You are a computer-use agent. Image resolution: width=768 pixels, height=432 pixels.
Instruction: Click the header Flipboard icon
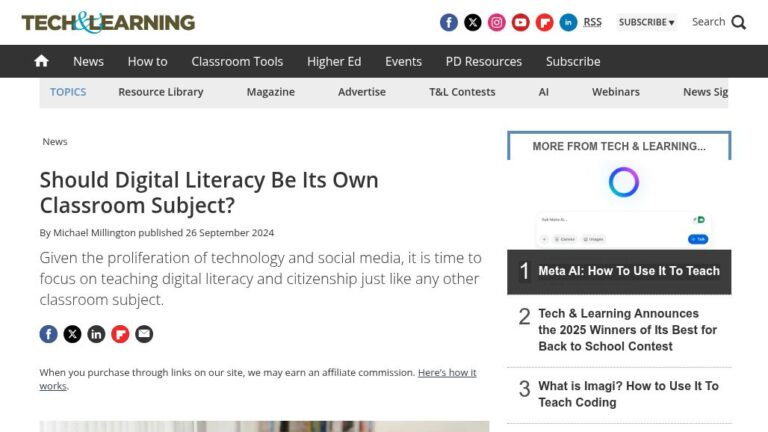pyautogui.click(x=545, y=22)
